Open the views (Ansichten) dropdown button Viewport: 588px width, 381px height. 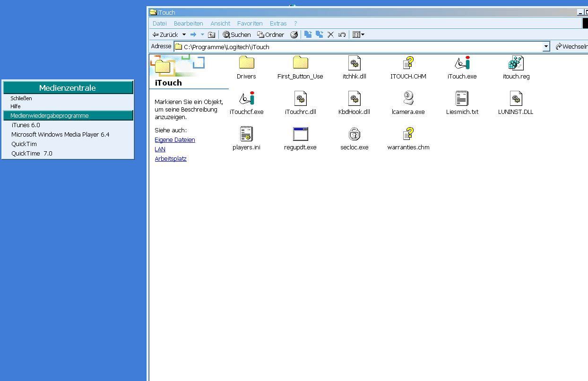pyautogui.click(x=359, y=35)
